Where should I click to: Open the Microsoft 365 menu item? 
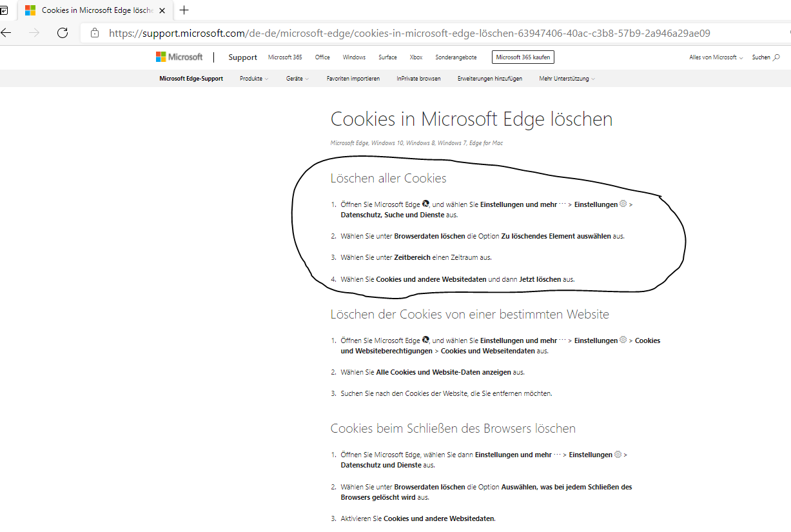coord(285,57)
